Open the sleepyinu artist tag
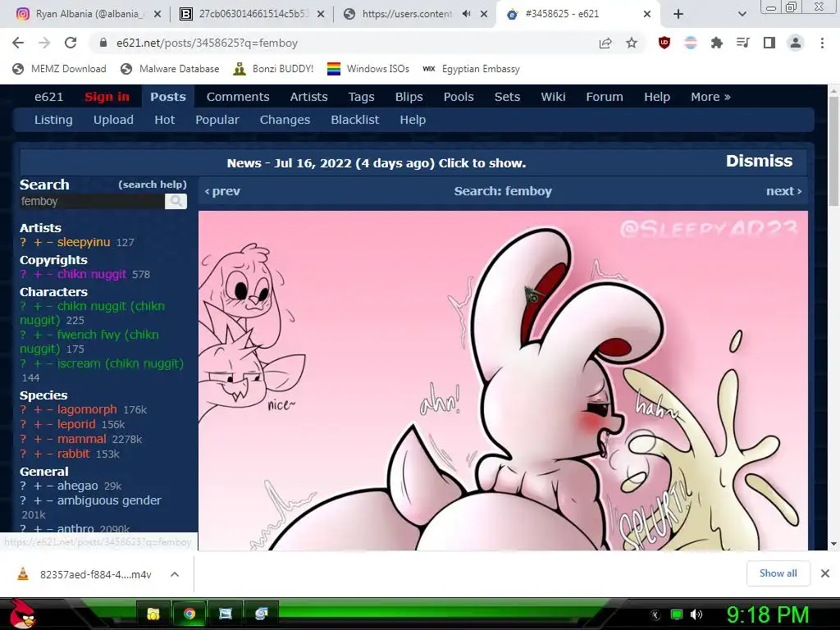Screen dimensions: 840x630 point(84,242)
